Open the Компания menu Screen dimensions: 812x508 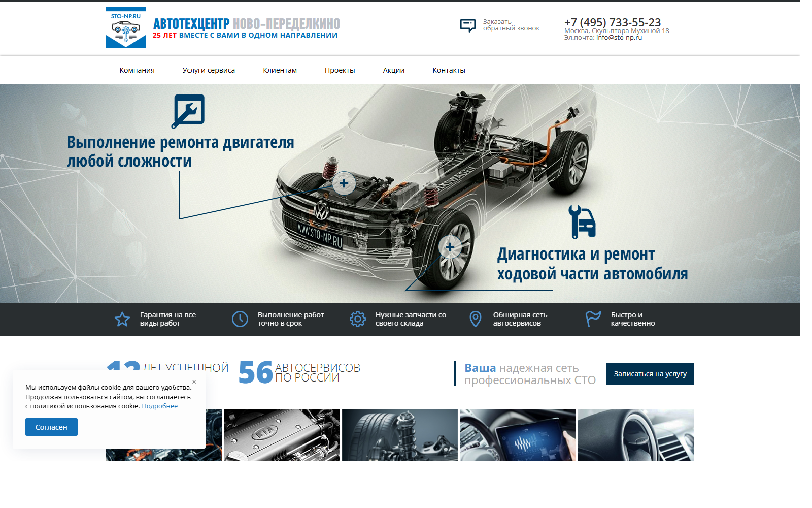click(x=137, y=70)
